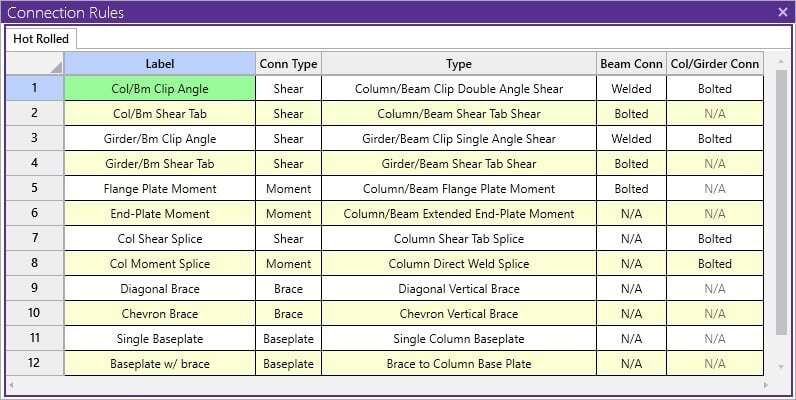Screen dimensions: 796x400
Task: Click the Chevron Vertical Brace type cell
Action: click(459, 314)
